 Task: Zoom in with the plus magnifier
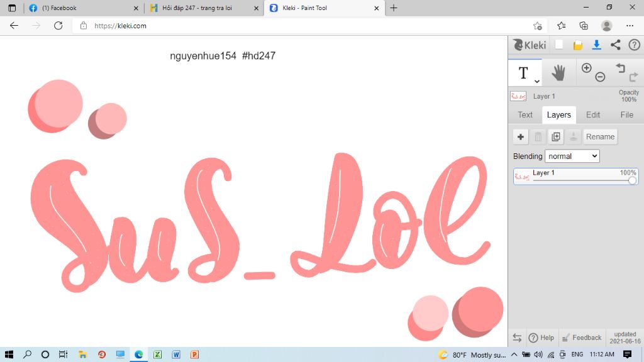click(x=587, y=68)
